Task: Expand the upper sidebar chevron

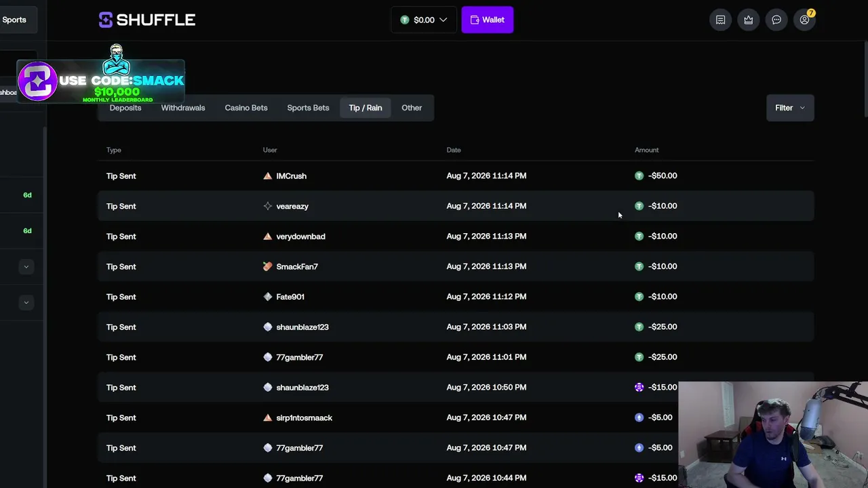Action: [26, 266]
